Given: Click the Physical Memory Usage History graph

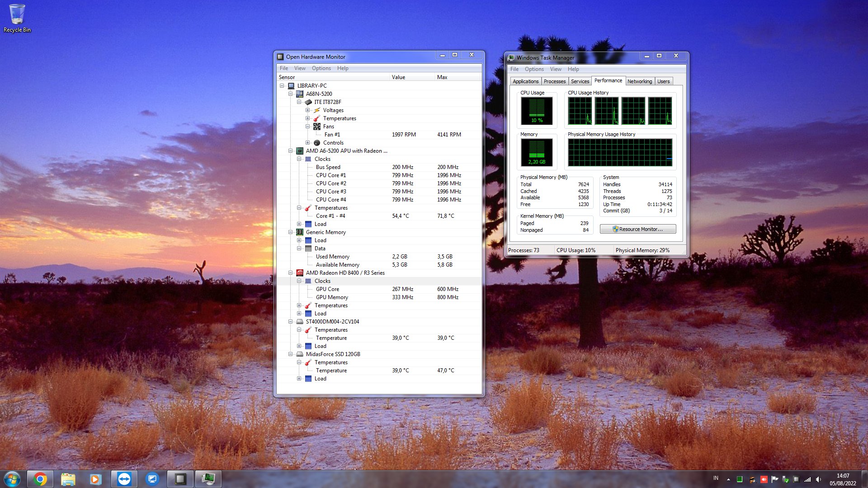Looking at the screenshot, I should tap(620, 152).
